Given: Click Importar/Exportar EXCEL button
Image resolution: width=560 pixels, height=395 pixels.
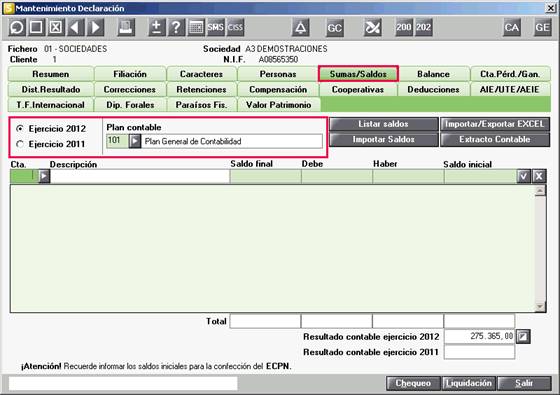Looking at the screenshot, I should [495, 124].
